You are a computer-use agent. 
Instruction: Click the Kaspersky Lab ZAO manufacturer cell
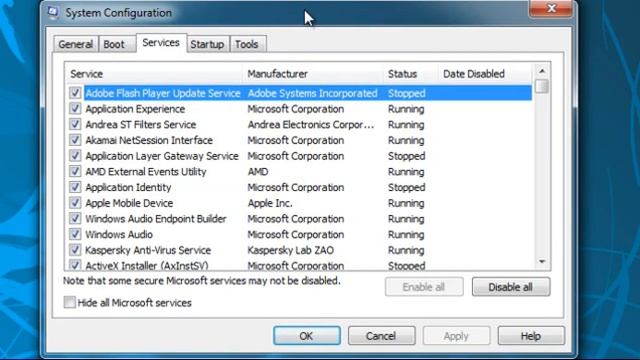(291, 250)
